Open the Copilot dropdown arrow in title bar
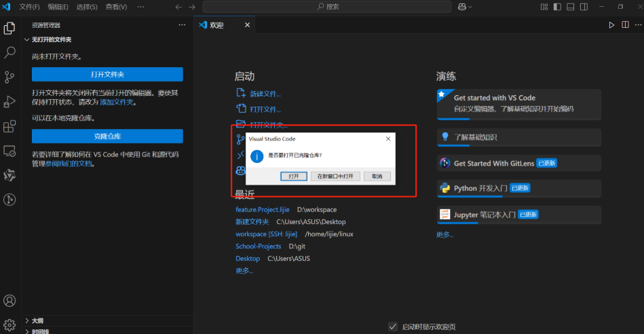This screenshot has height=334, width=644. [x=470, y=7]
